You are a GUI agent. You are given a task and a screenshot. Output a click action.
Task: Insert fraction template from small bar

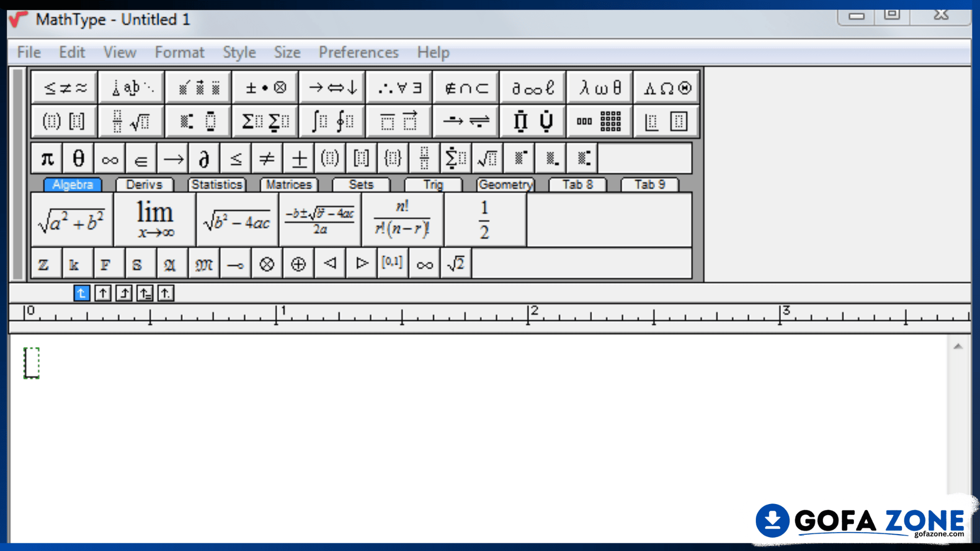click(x=424, y=159)
